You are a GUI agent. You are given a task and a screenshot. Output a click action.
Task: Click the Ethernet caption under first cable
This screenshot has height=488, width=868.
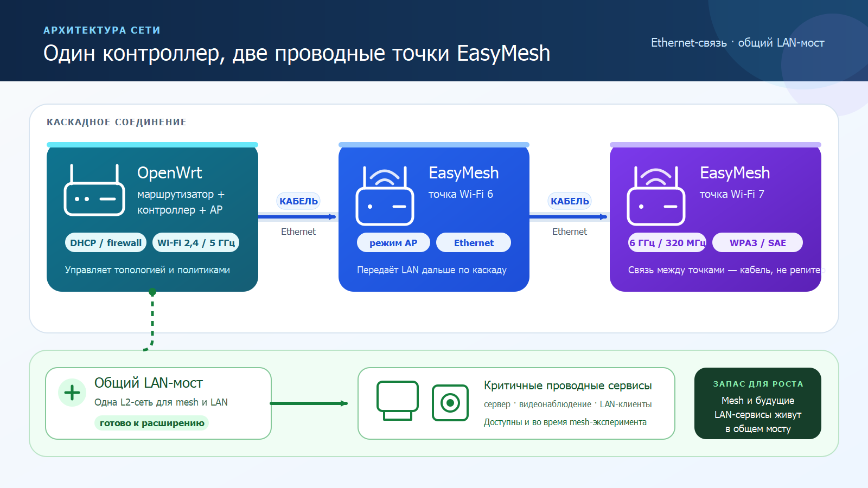pyautogui.click(x=298, y=232)
